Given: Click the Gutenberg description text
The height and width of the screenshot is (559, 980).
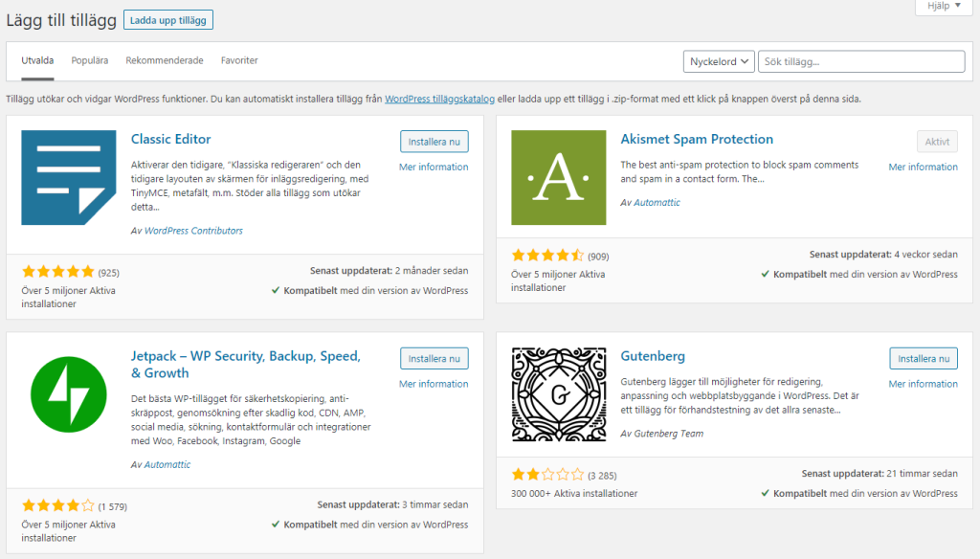Looking at the screenshot, I should coord(740,396).
